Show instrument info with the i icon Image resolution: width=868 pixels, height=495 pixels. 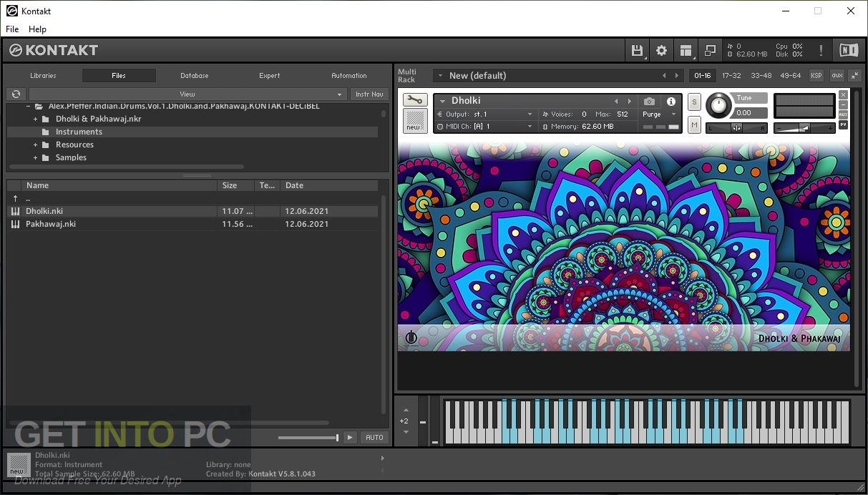point(671,102)
